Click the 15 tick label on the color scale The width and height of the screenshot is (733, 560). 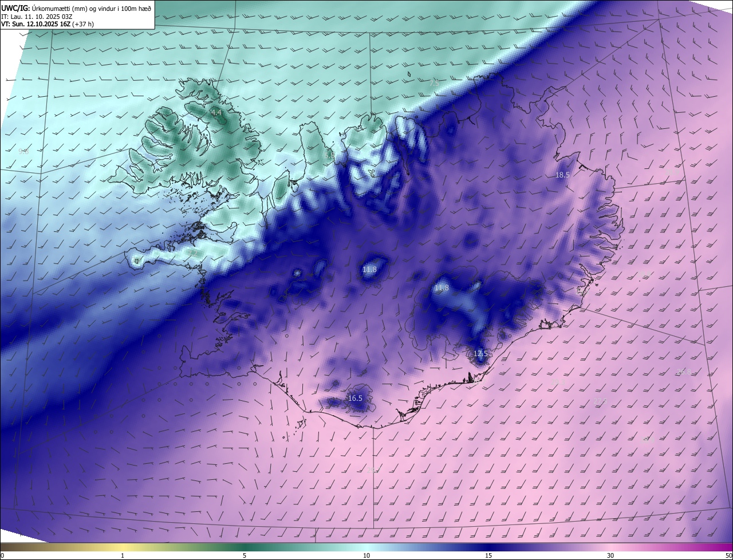[488, 555]
